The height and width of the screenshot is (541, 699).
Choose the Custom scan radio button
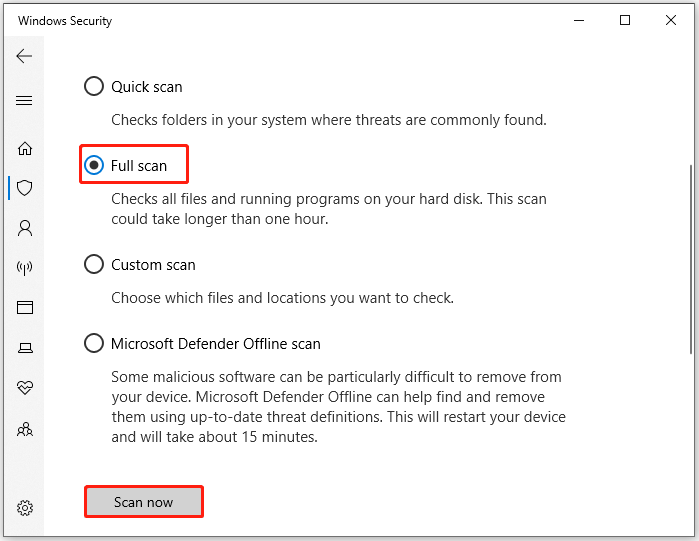(94, 265)
